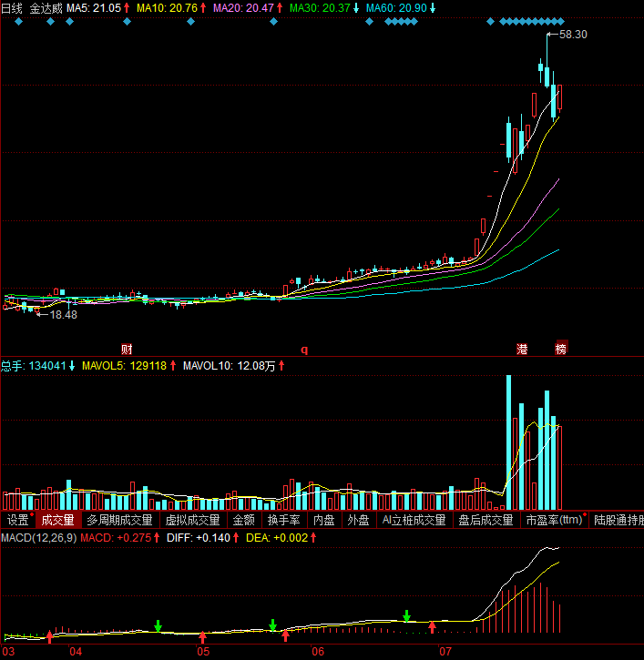Open the 换手率 turnover tab

(284, 521)
